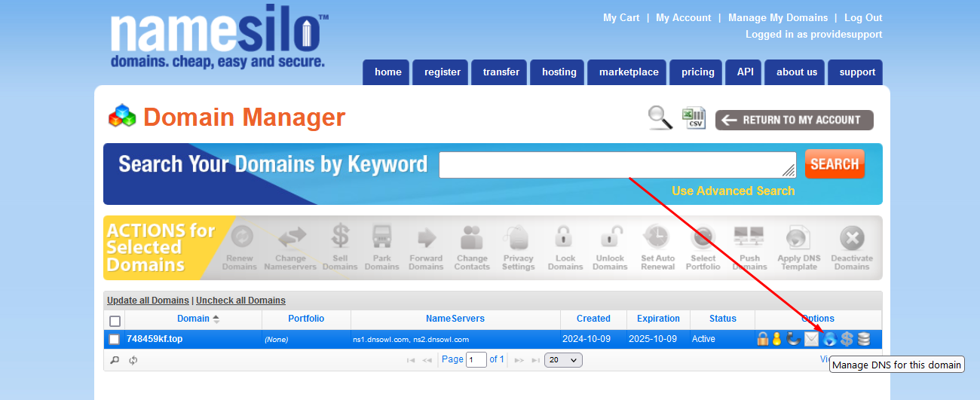This screenshot has width=980, height=400.
Task: Open the rows-per-page dropdown showing 20
Action: [563, 360]
